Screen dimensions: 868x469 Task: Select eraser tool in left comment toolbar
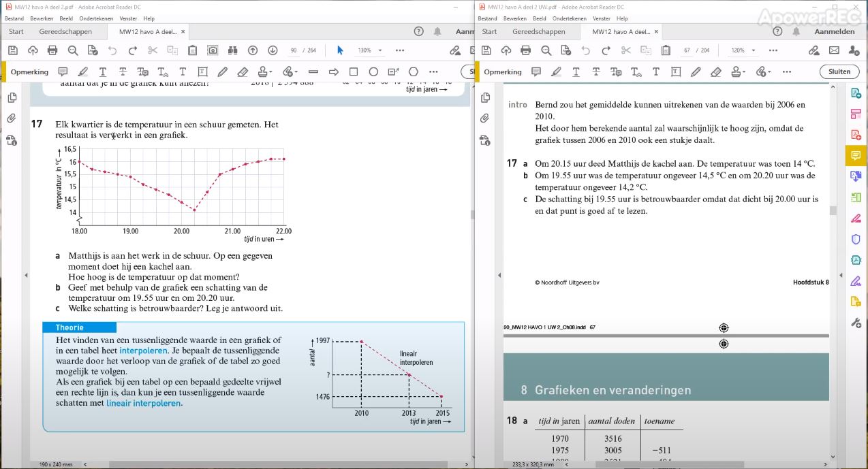(x=243, y=71)
